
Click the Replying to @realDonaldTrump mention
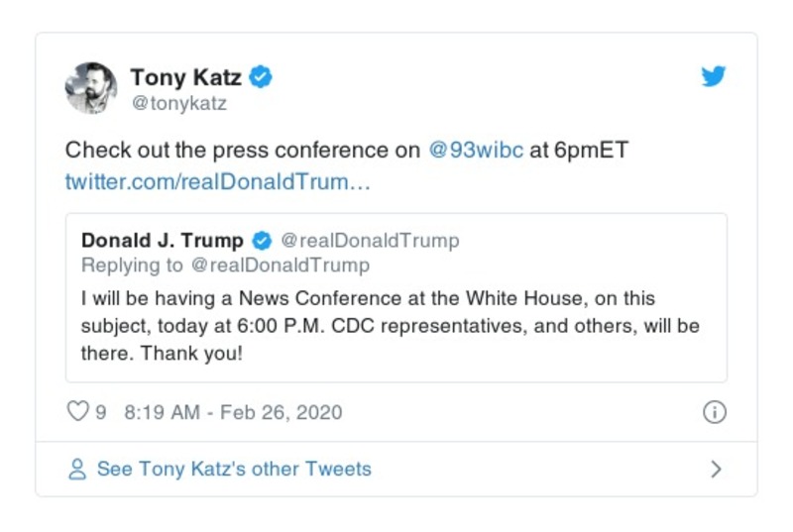(x=281, y=265)
